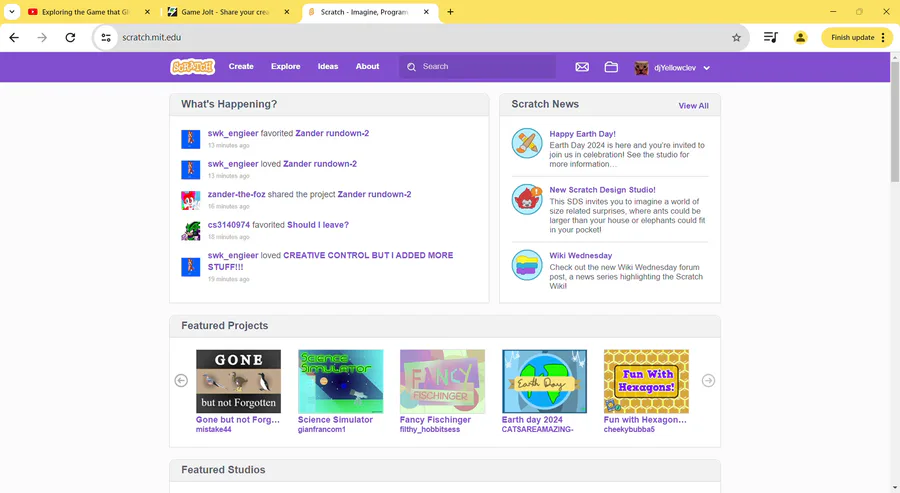Open Fun With Hexagons project thumbnail

click(x=646, y=381)
